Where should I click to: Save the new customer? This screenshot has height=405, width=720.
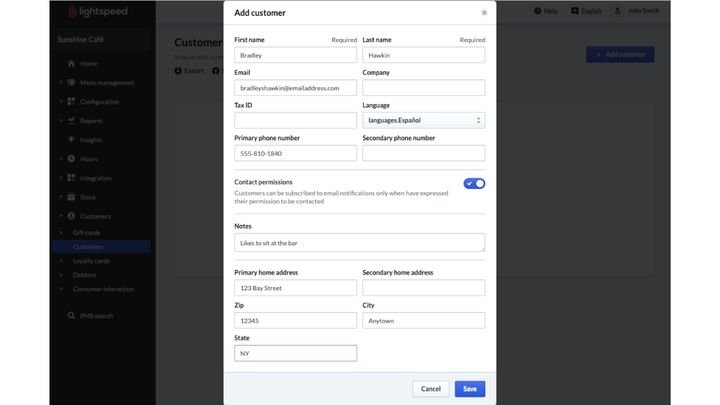coord(469,388)
